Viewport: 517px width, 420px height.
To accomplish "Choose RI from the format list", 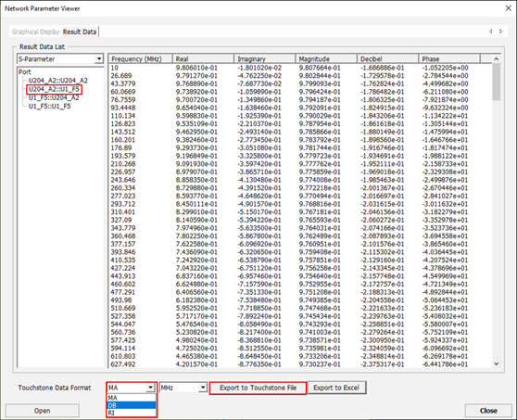I will tap(132, 413).
